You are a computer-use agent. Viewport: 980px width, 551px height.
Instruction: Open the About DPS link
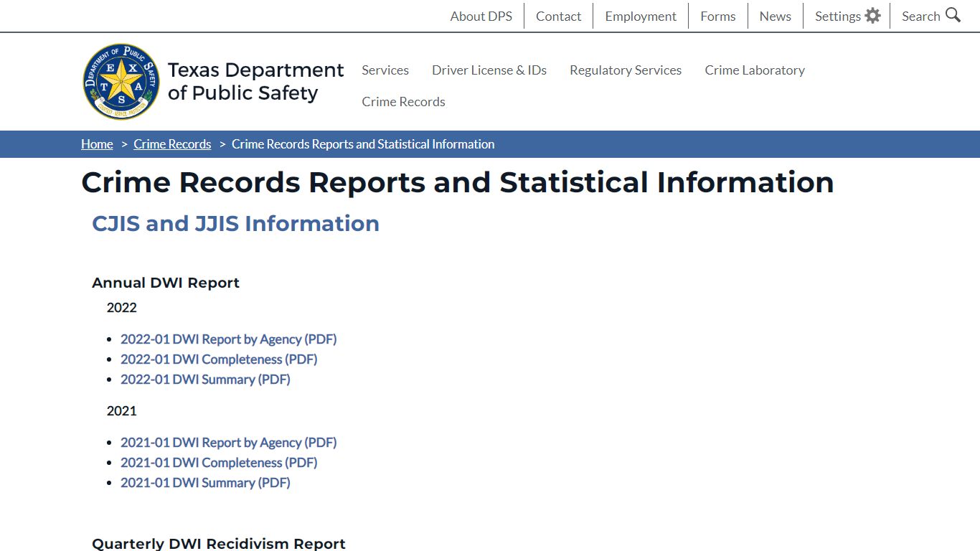[x=481, y=16]
